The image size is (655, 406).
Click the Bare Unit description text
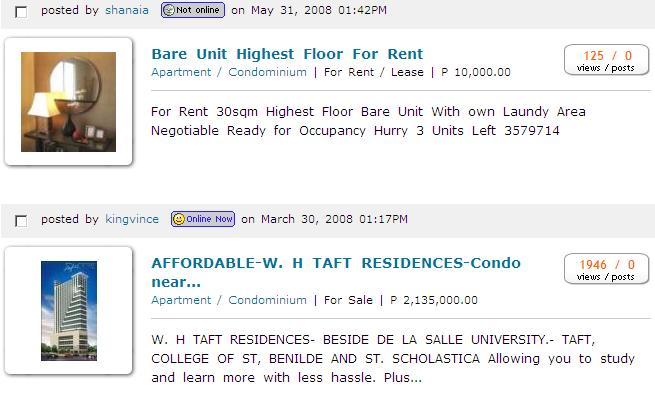(x=368, y=121)
